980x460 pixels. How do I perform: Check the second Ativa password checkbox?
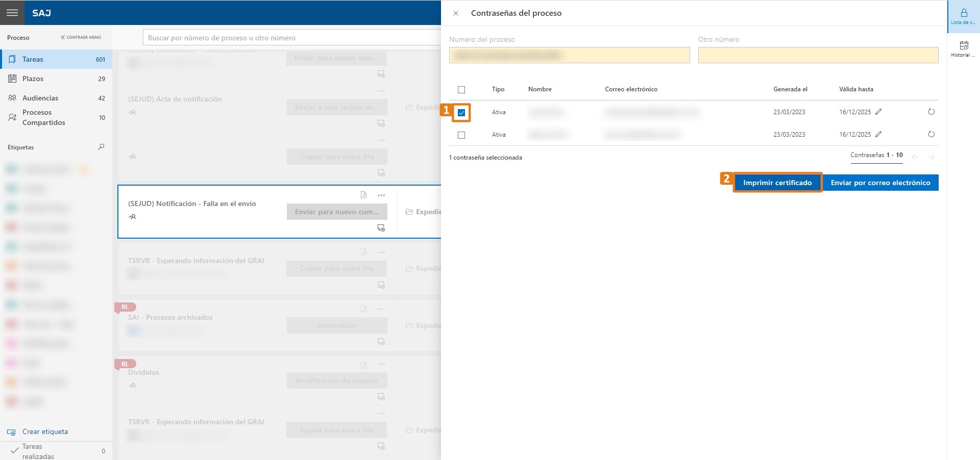click(x=461, y=135)
